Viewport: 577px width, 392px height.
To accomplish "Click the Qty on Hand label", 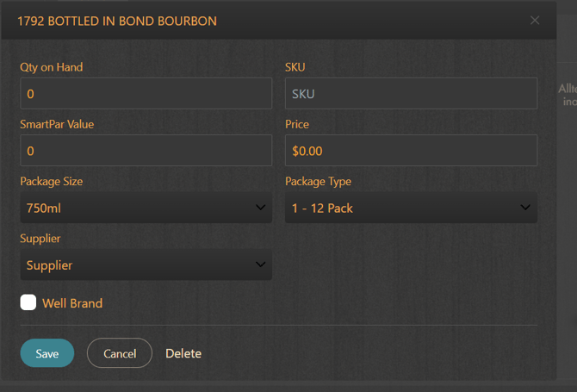I will tap(52, 67).
